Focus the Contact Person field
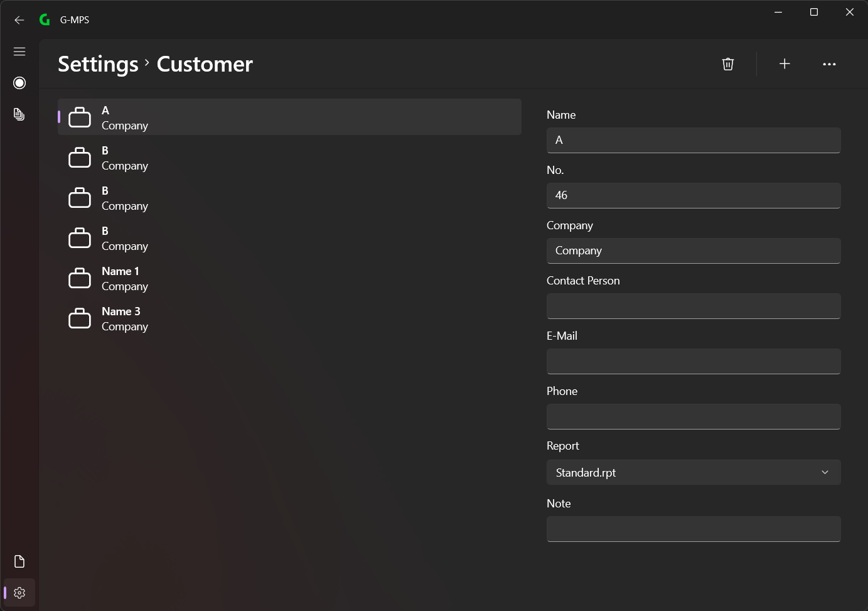Image resolution: width=868 pixels, height=611 pixels. coord(694,306)
